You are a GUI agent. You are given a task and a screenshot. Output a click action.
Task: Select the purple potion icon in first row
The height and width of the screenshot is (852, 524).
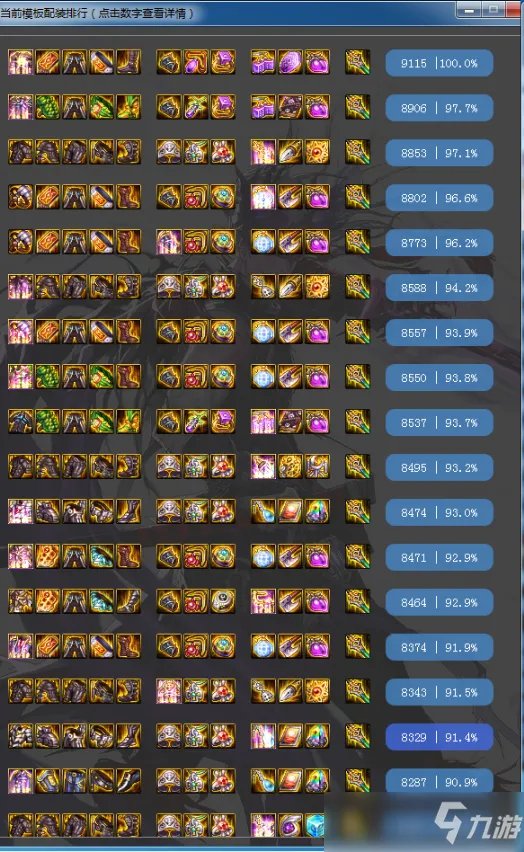coord(317,62)
